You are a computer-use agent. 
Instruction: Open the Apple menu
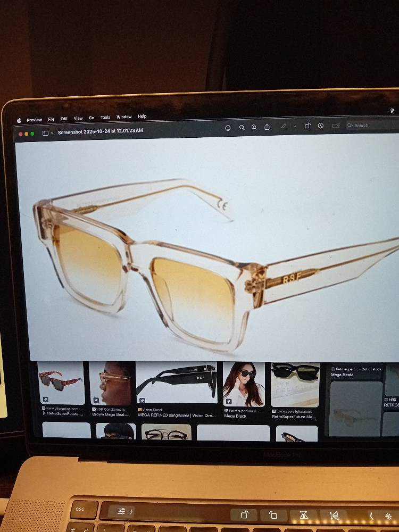click(19, 120)
